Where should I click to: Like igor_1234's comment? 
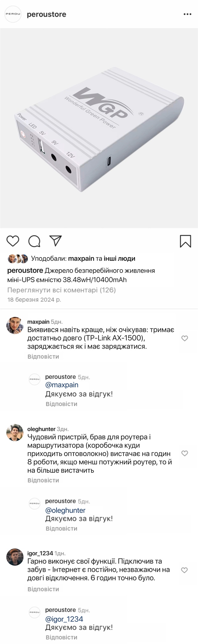point(184,570)
